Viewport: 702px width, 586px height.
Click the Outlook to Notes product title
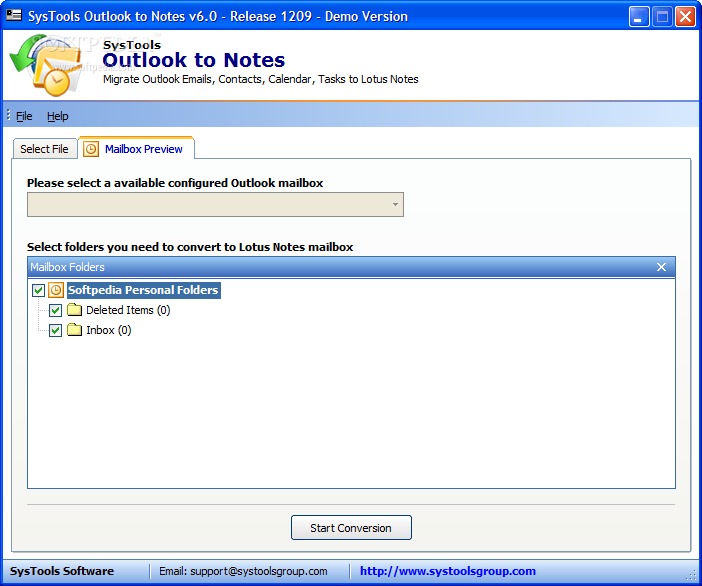click(193, 60)
